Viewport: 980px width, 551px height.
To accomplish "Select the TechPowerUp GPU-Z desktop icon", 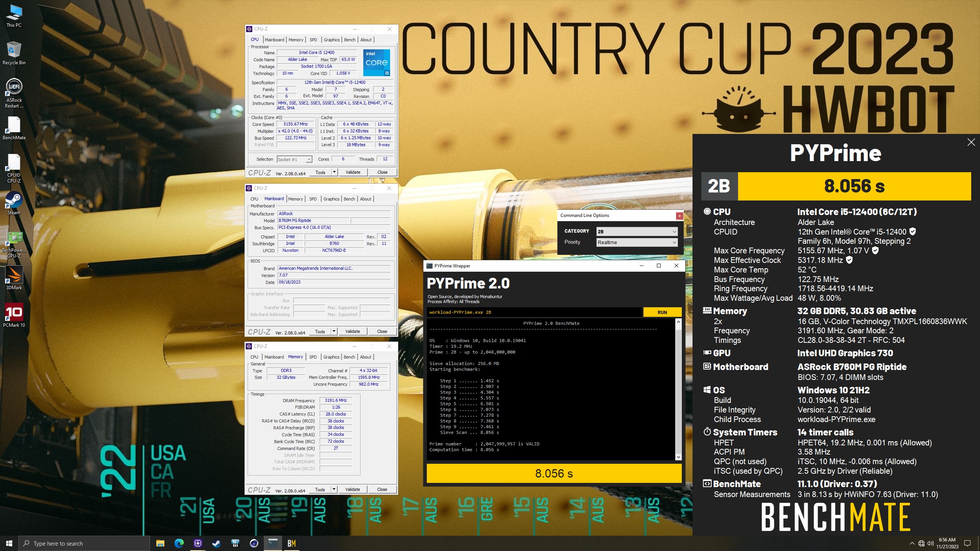I will point(14,243).
